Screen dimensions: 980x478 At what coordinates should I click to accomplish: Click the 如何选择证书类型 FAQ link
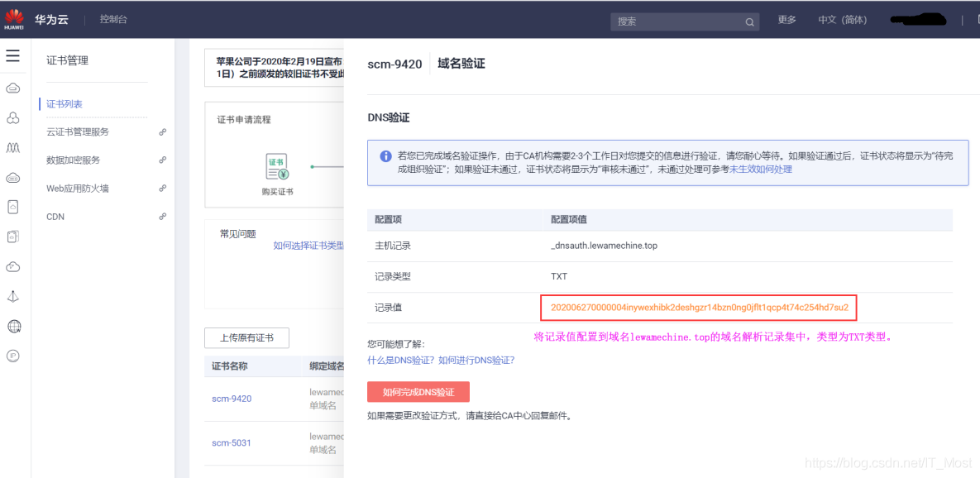[x=308, y=246]
